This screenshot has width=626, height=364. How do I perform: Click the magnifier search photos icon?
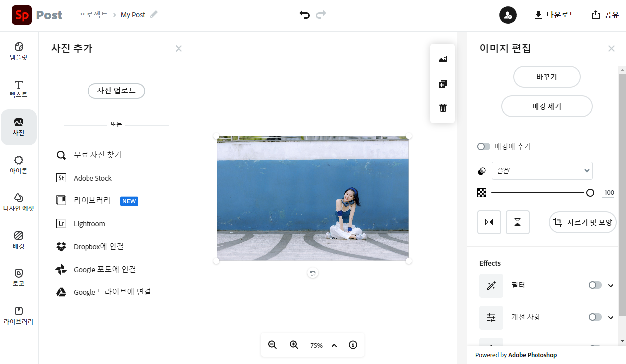[61, 155]
